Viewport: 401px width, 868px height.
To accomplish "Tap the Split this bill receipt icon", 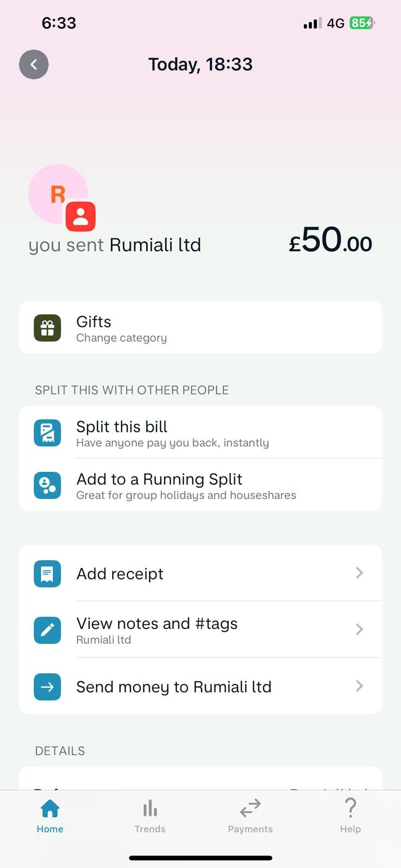I will tap(47, 433).
